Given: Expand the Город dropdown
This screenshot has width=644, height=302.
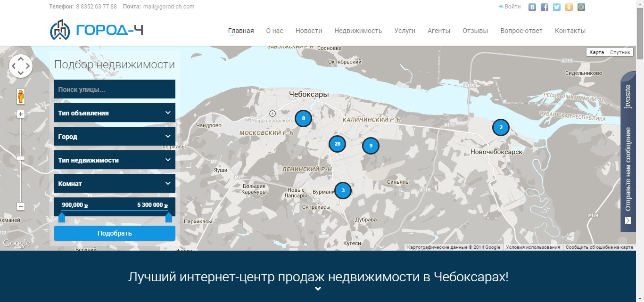Looking at the screenshot, I should point(115,136).
